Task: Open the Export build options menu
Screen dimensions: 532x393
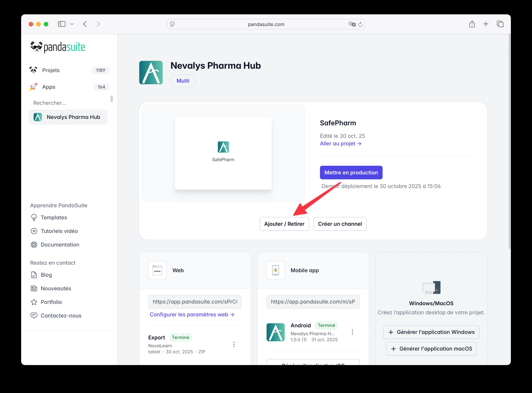Action: (234, 344)
